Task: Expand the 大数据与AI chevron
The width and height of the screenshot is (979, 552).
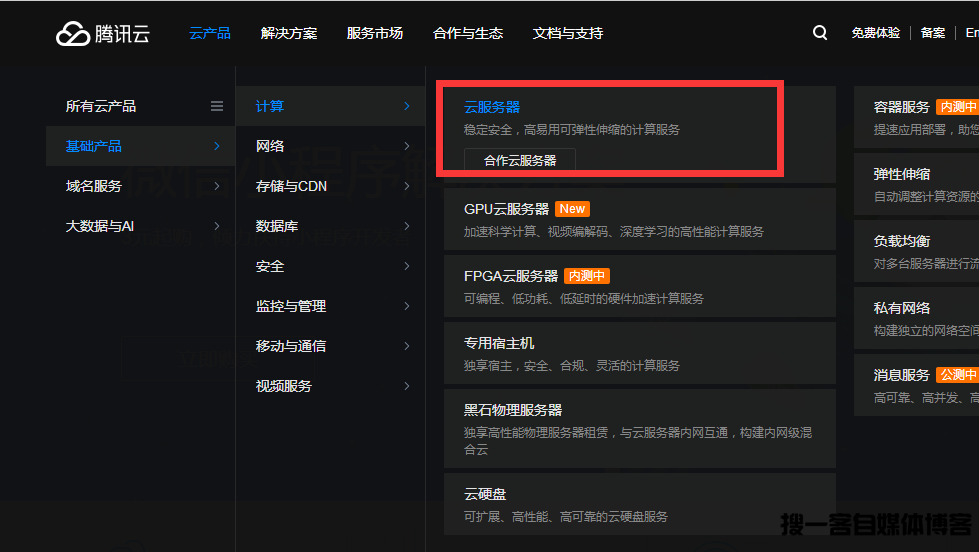Action: tap(217, 226)
